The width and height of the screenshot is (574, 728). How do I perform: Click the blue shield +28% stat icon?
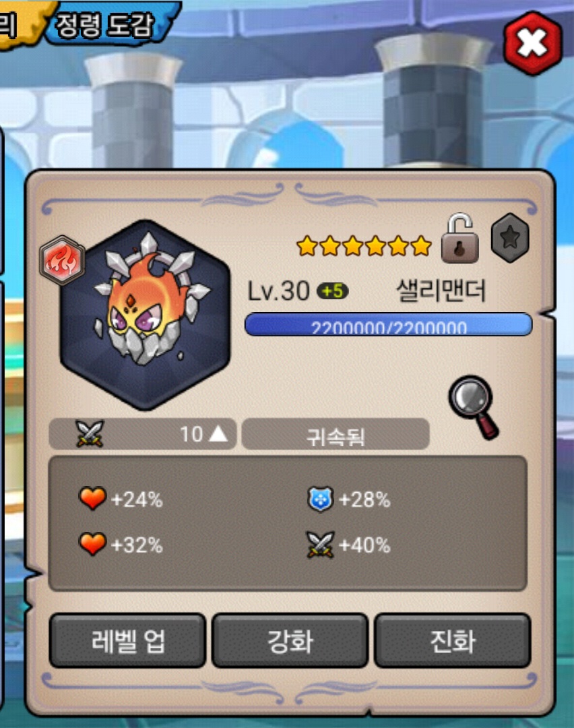click(321, 499)
